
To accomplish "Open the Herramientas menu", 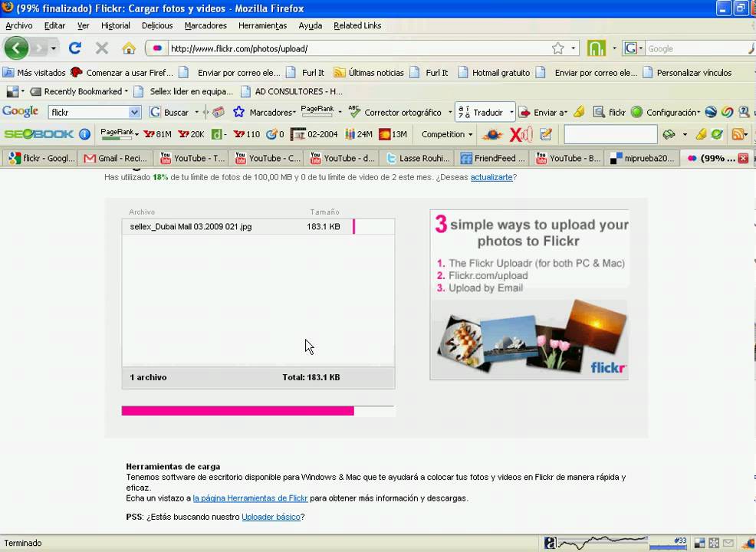I will tap(262, 25).
